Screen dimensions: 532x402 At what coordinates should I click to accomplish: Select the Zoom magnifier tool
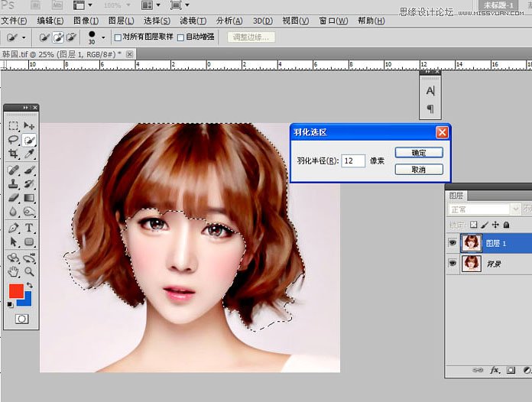(29, 271)
